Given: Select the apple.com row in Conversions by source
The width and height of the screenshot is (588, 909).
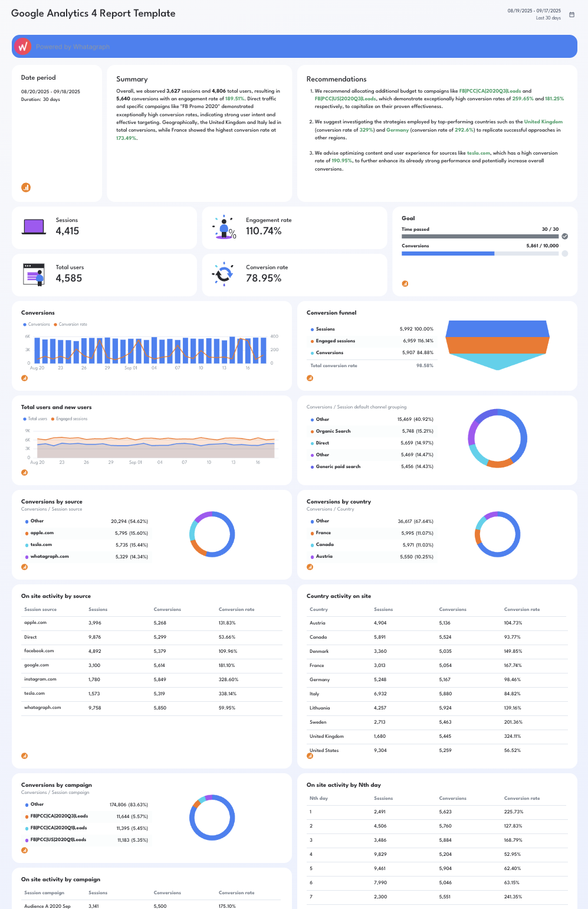Looking at the screenshot, I should pos(86,533).
